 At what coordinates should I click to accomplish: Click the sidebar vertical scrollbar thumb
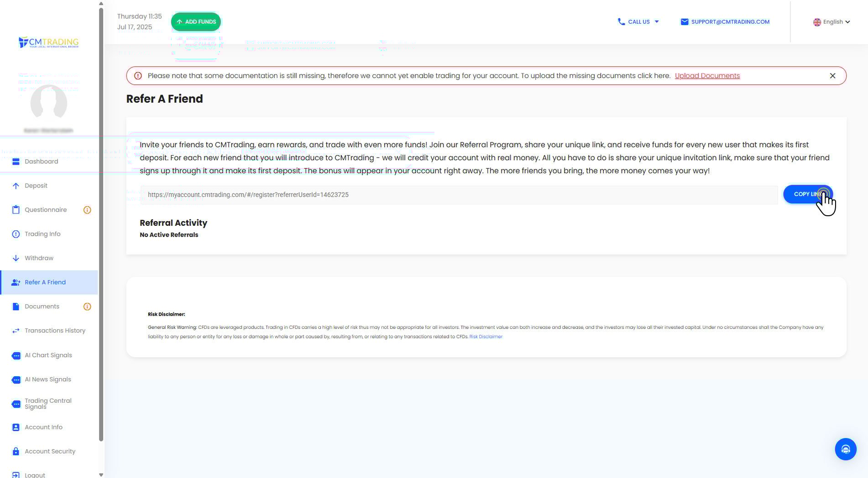101,224
